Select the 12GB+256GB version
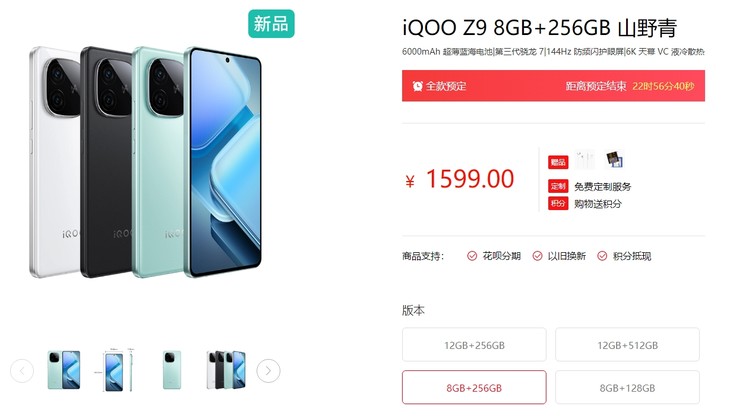 tap(474, 345)
